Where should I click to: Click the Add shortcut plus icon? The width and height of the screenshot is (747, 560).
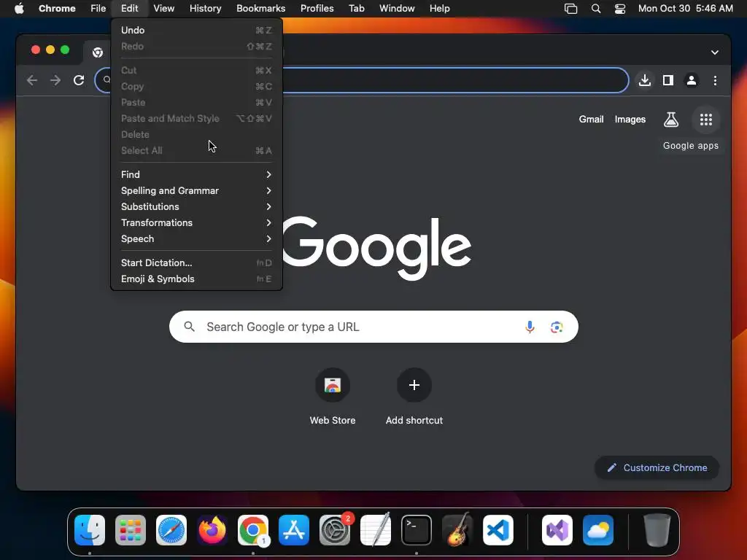414,385
